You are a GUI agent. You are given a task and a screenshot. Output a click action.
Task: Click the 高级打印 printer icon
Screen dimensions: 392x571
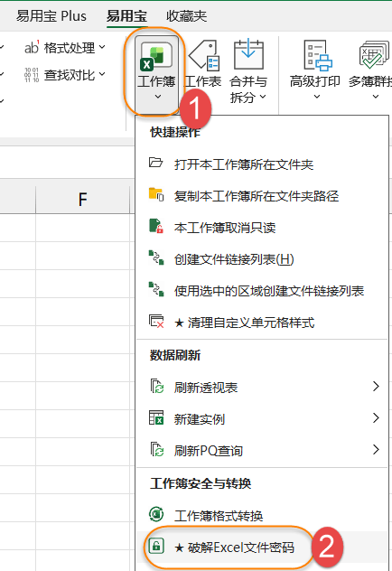[317, 55]
